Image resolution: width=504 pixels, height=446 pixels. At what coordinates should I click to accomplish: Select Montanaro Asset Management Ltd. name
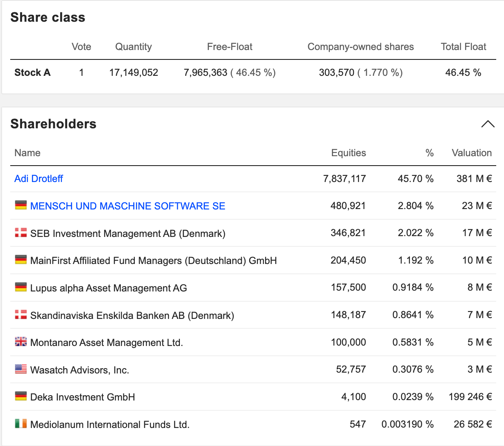(107, 343)
